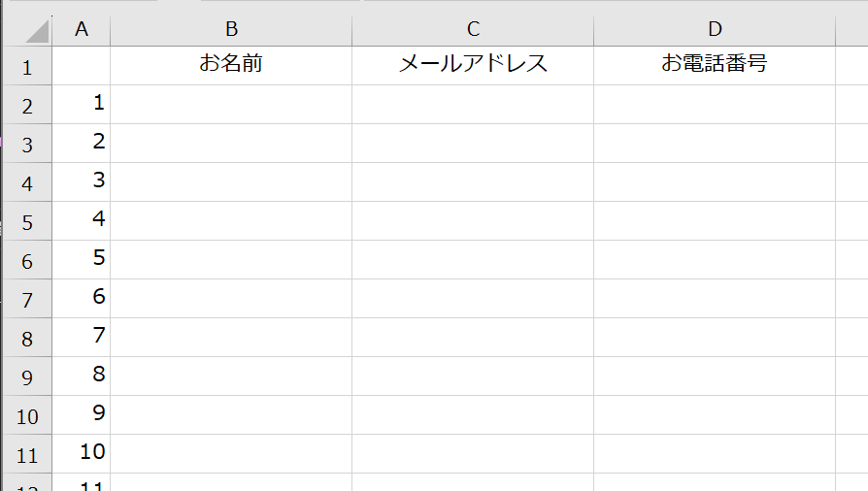Select row 8 header

26,339
